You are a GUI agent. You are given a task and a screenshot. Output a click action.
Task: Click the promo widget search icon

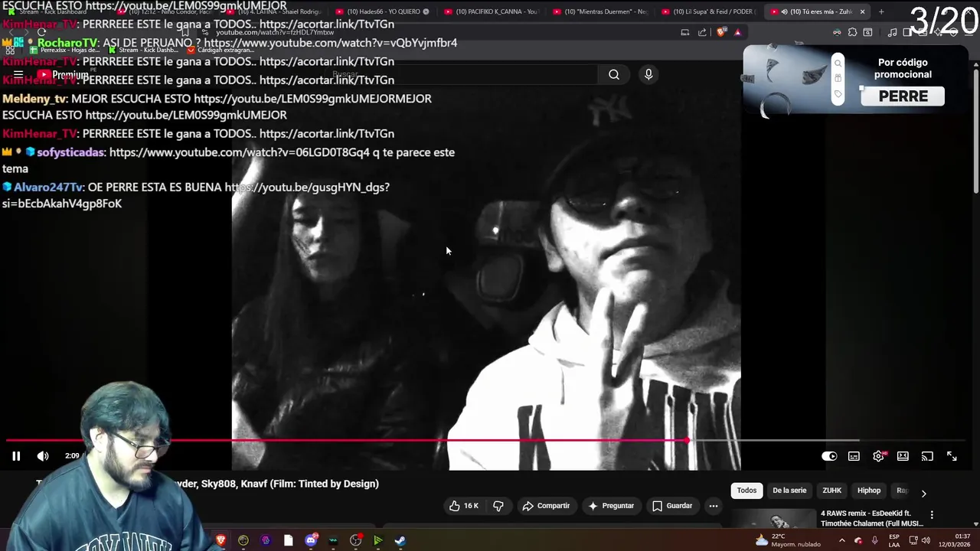pos(838,64)
